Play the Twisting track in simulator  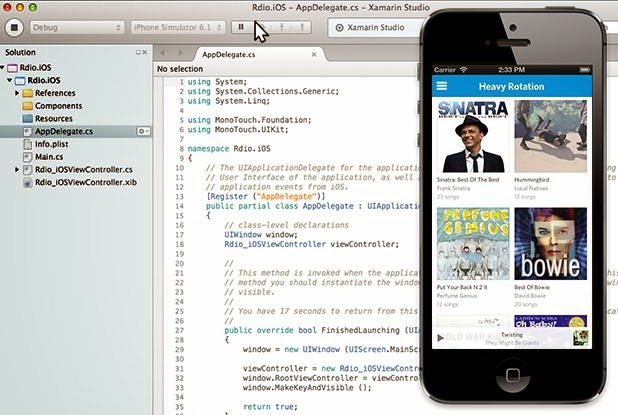coord(440,338)
